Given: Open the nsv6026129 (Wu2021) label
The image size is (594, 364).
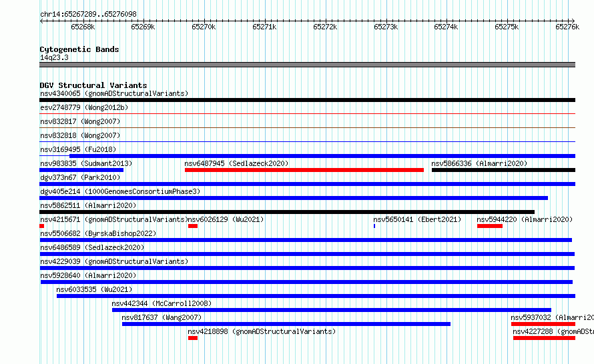Looking at the screenshot, I should point(226,219).
